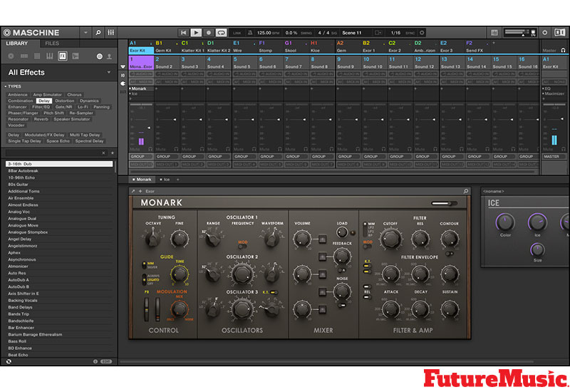Adjust the Sound 2 channel level fader
570x392 pixels.
pos(175,119)
